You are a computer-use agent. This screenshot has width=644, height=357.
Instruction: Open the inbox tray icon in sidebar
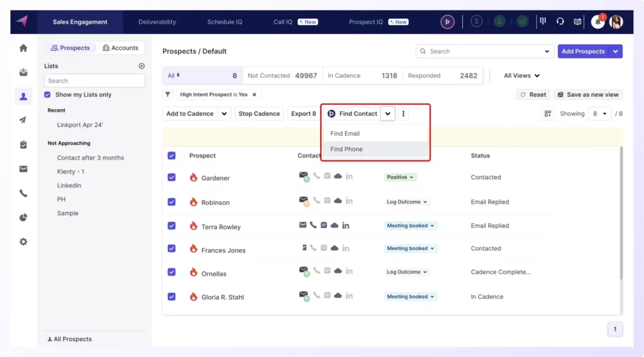coord(23,72)
